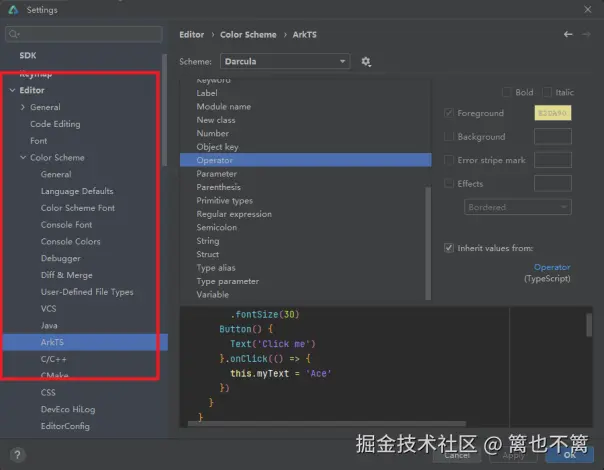Open the Bordered effects type dropdown

click(518, 207)
